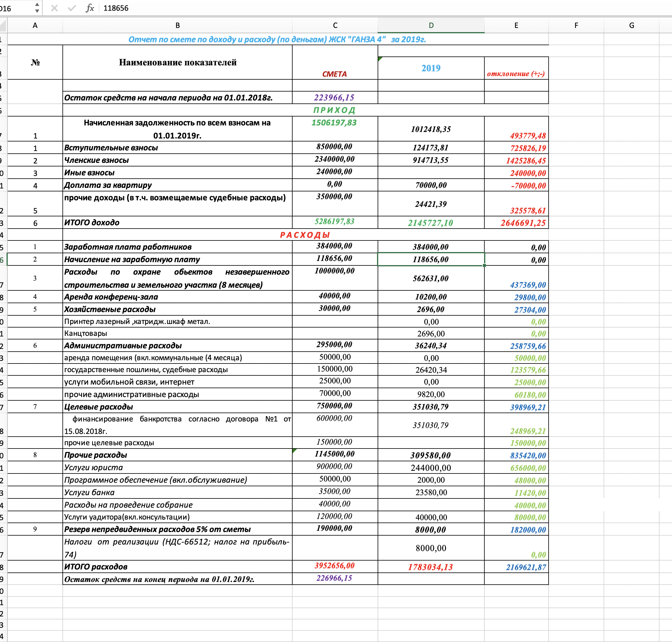The width and height of the screenshot is (672, 642).
Task: Click the formula bar value 118656
Action: [116, 8]
